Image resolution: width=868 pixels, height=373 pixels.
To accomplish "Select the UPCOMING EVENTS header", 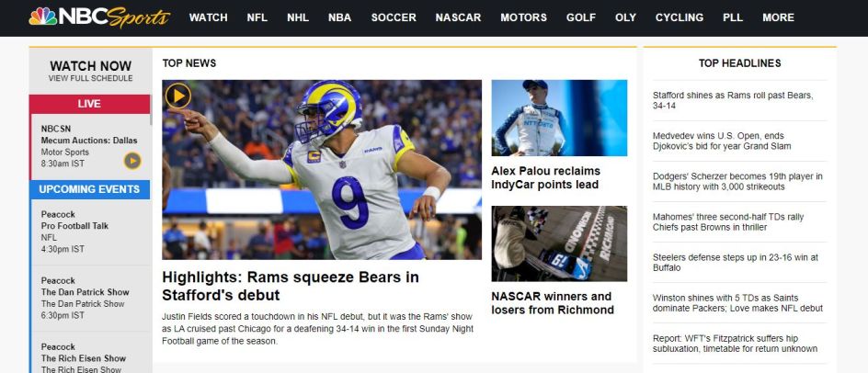I will [90, 189].
